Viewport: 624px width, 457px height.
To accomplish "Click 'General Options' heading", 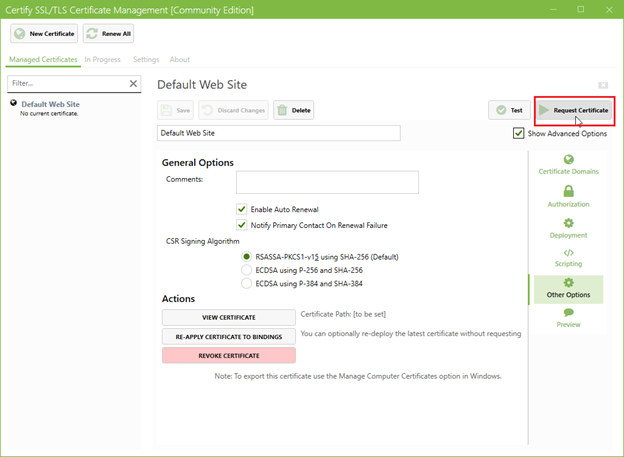I will 197,162.
